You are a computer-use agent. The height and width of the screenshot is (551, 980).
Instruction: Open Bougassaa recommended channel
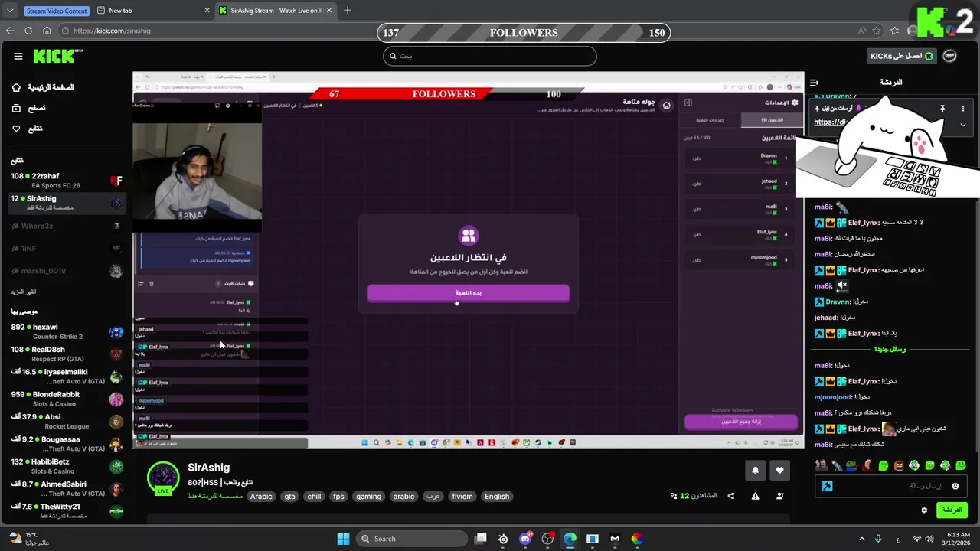tap(67, 444)
